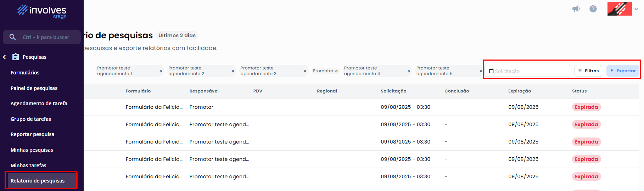Open the Filtros button
Viewport: 644px width, 191px height.
(588, 71)
